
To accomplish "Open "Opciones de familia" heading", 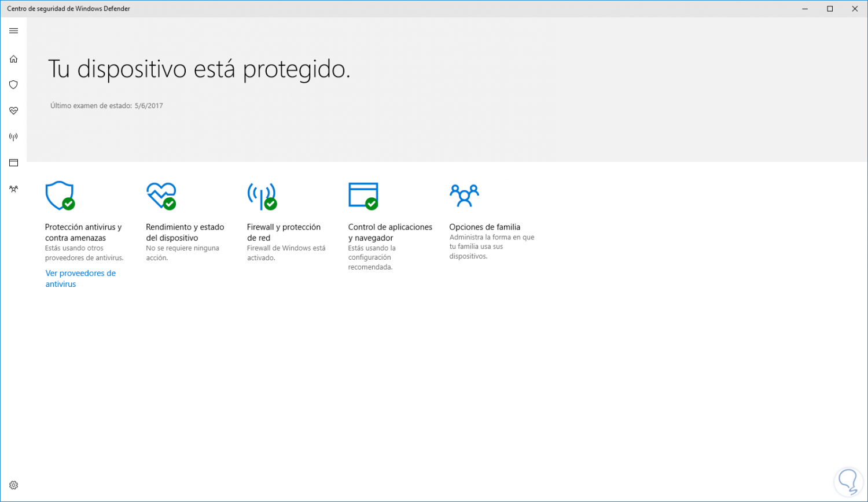I will point(484,227).
